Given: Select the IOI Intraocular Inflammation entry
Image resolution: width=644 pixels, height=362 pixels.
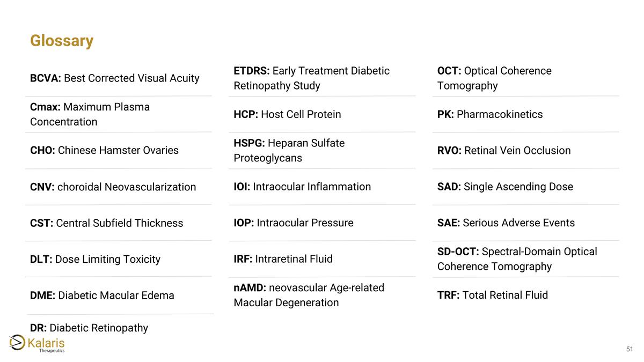Looking at the screenshot, I should tap(302, 187).
